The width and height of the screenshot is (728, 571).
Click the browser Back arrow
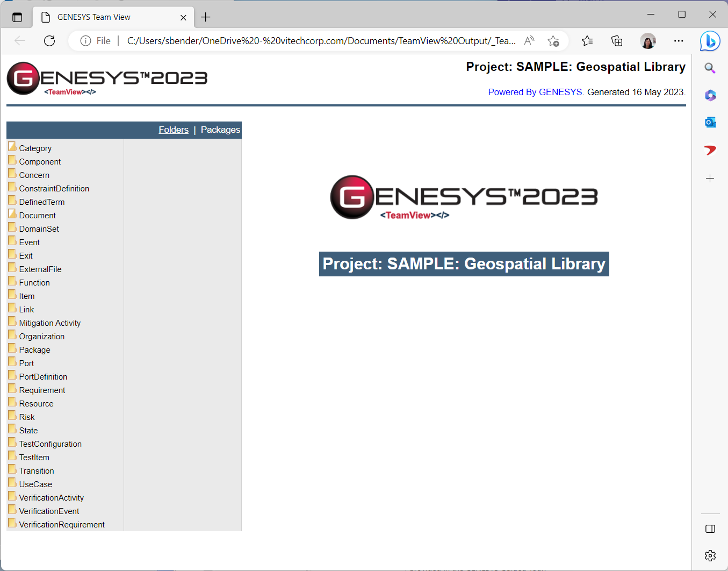tap(20, 41)
